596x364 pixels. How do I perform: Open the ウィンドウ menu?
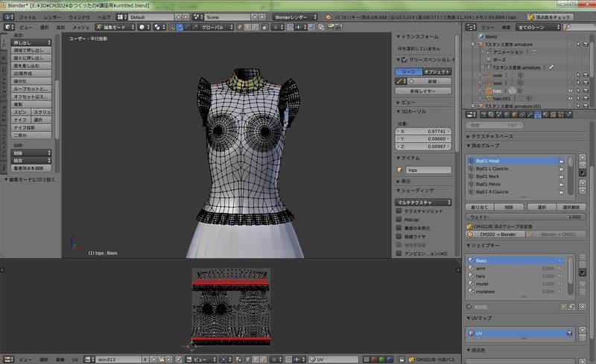(x=79, y=17)
